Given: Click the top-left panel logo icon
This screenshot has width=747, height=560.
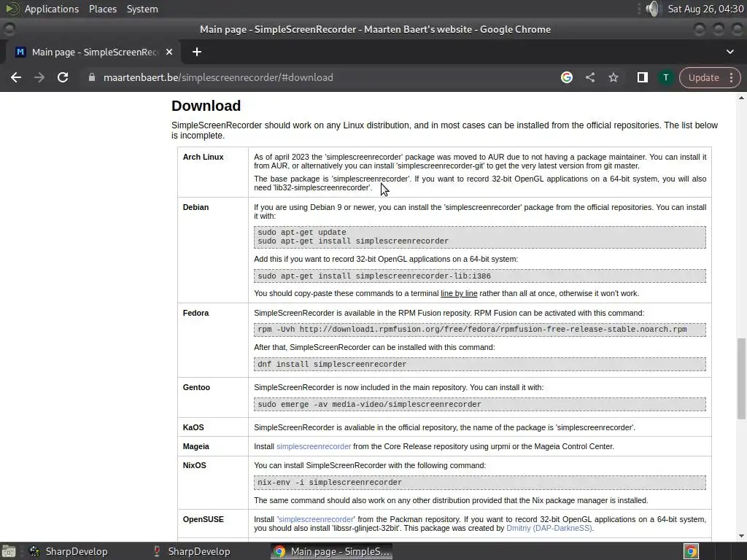Looking at the screenshot, I should click(12, 9).
